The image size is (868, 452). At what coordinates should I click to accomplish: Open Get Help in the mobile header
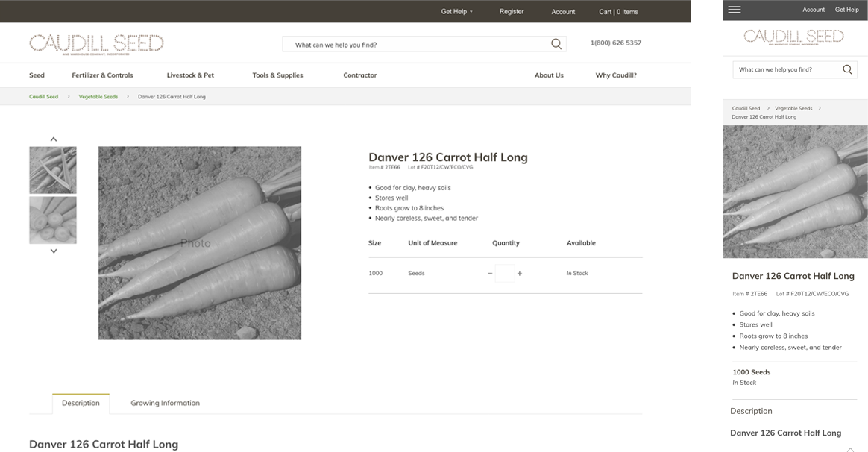pos(847,10)
